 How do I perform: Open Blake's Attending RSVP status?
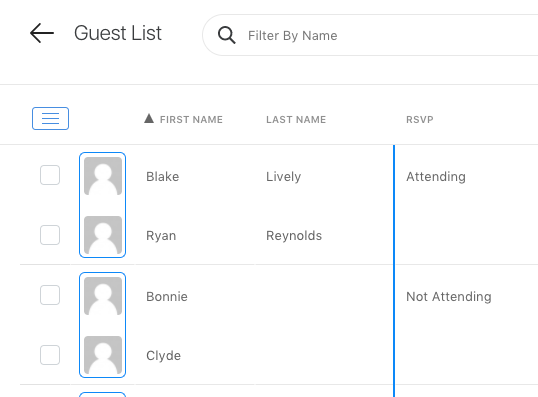[436, 177]
